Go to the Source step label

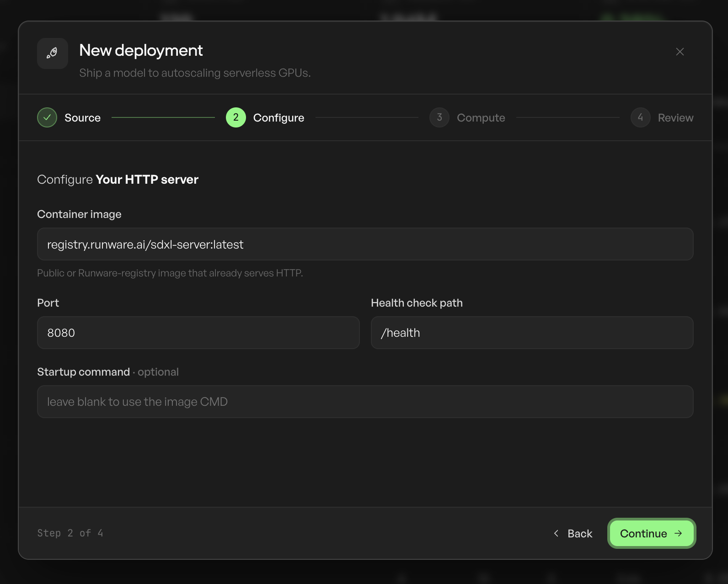point(82,118)
